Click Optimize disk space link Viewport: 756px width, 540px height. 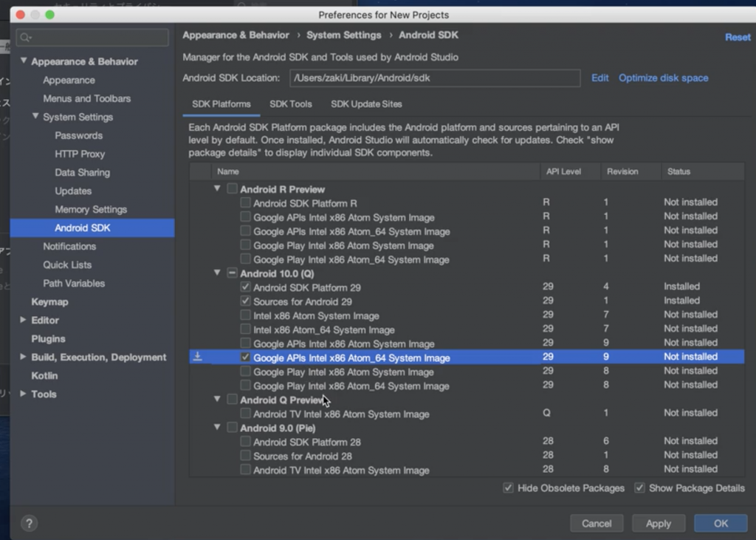[x=664, y=78]
